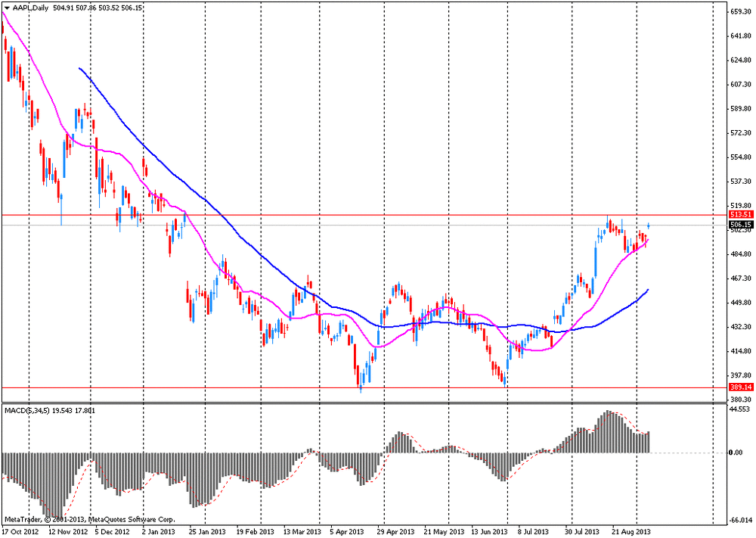Click the 13 Jun 2013 date label
The image size is (756, 538).
coord(489,532)
